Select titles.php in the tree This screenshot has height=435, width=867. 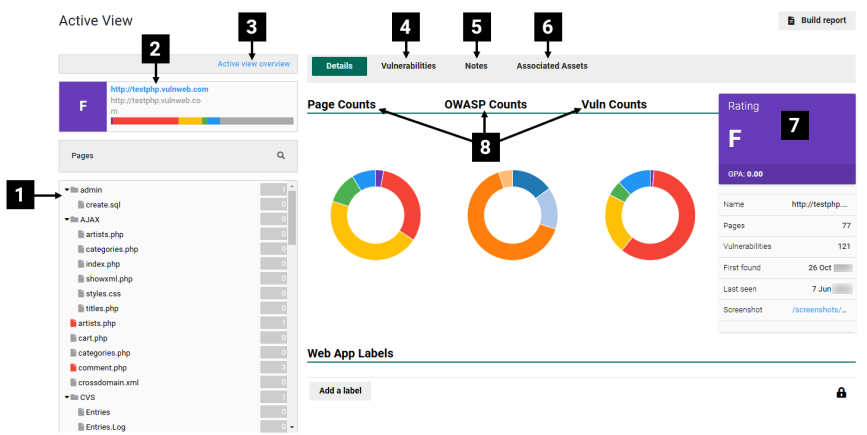[102, 308]
